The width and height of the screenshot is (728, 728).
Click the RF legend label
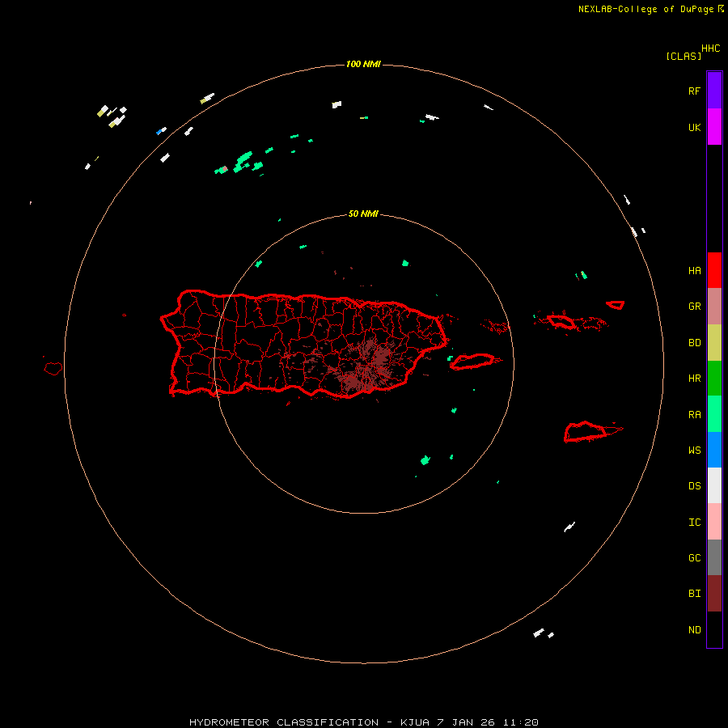694,91
